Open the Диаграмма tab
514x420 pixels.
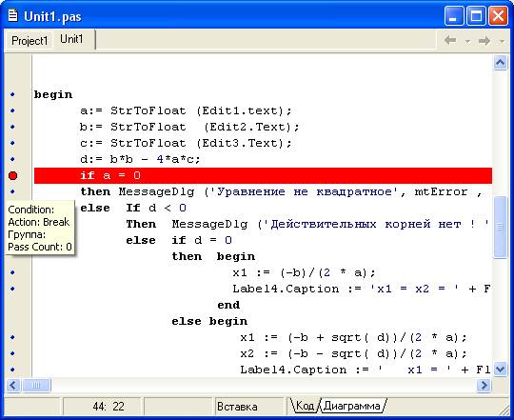click(x=351, y=406)
